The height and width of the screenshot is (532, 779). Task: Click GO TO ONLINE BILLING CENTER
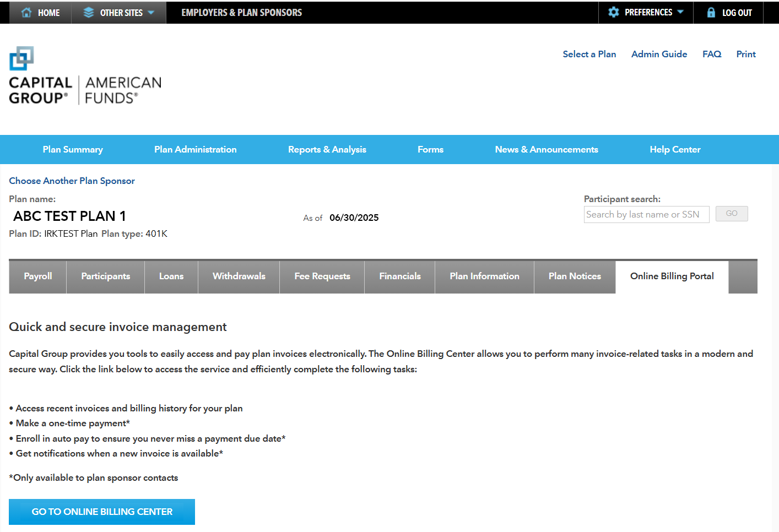pos(101,512)
